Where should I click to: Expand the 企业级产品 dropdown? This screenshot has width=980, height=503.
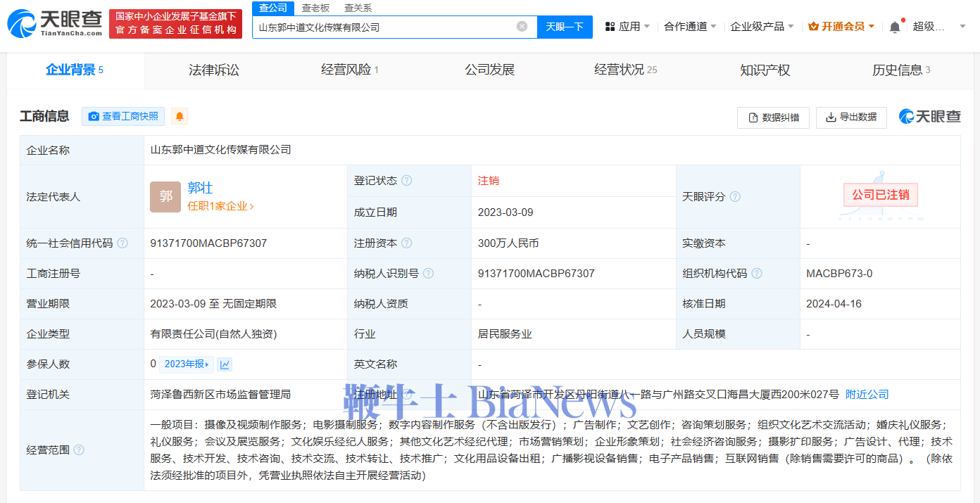pos(762,27)
